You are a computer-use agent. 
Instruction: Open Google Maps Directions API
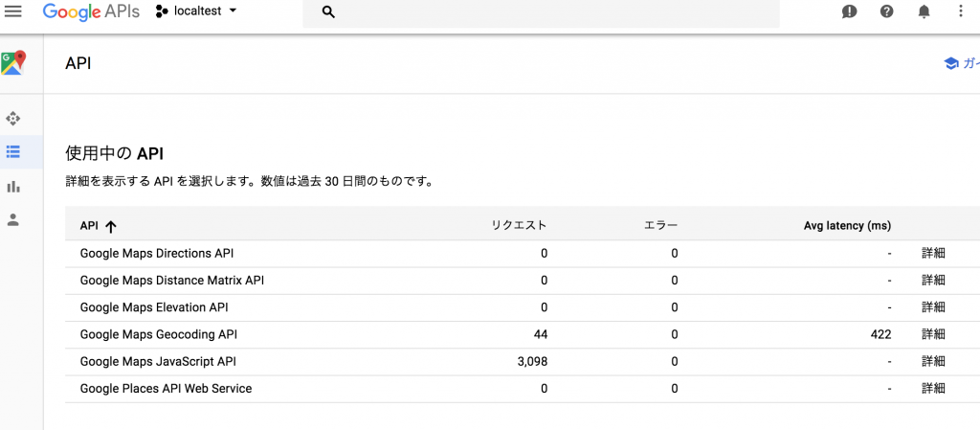pos(157,253)
